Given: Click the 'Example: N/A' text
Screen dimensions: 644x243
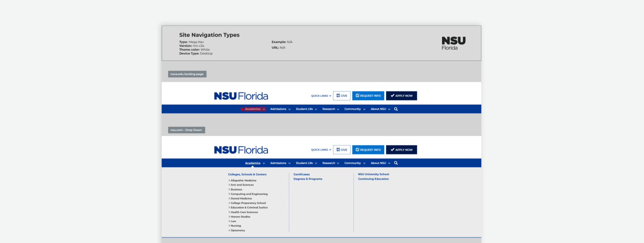Looking at the screenshot, I should [x=282, y=42].
